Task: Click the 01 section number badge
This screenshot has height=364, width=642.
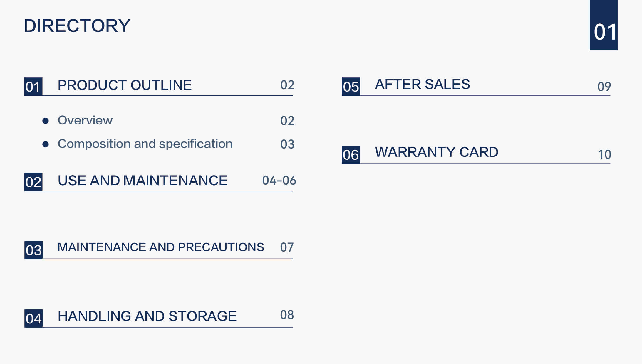Action: (x=33, y=87)
